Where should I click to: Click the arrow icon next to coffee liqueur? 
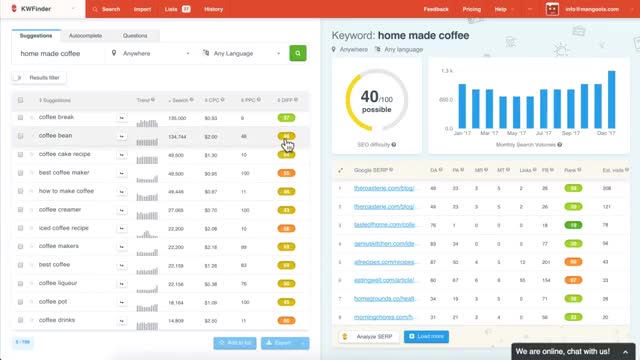tap(121, 284)
